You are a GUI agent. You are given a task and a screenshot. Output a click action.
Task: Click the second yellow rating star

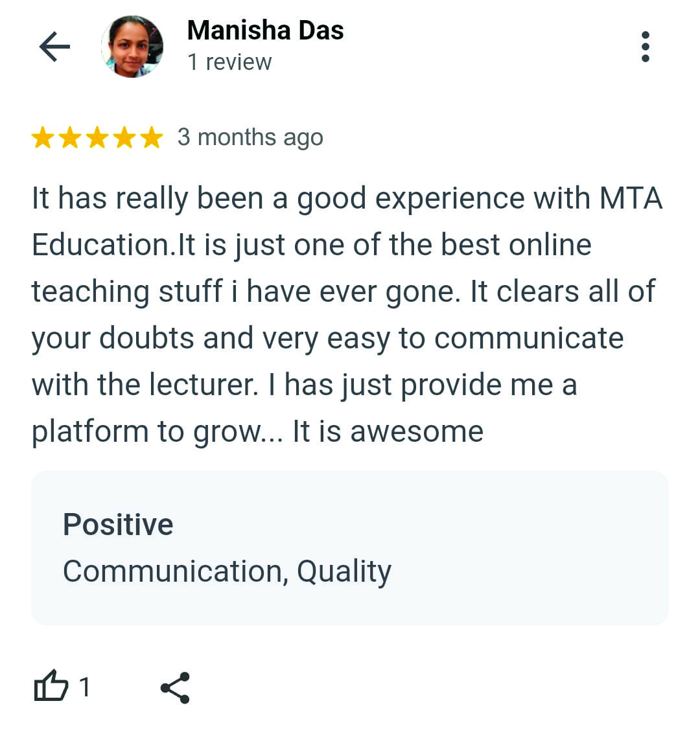coord(70,138)
